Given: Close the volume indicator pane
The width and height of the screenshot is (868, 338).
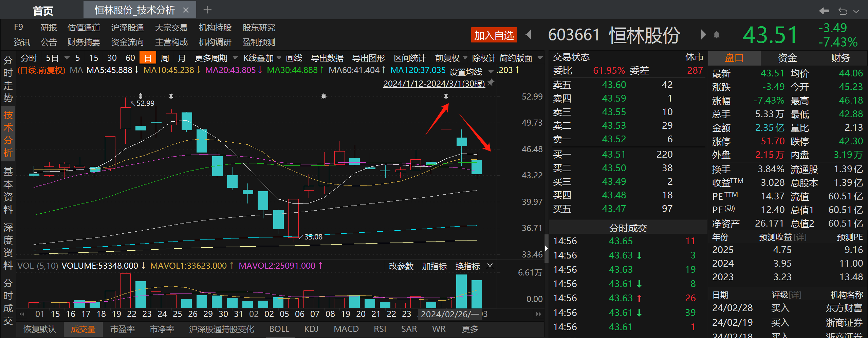Looking at the screenshot, I should [490, 266].
